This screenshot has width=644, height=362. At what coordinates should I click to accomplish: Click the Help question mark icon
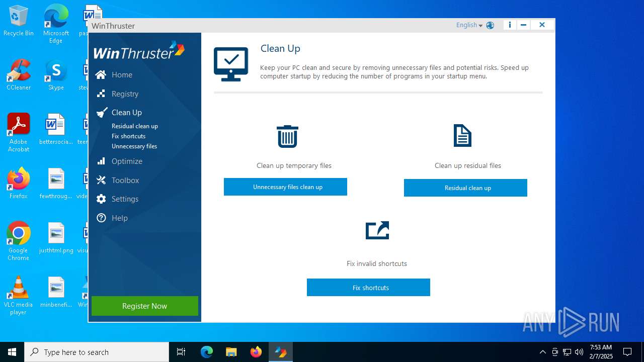(x=101, y=218)
